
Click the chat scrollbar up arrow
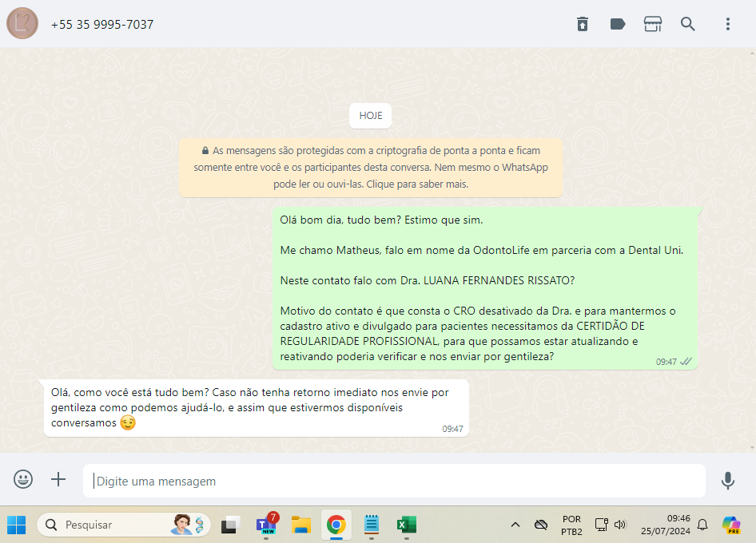click(753, 52)
